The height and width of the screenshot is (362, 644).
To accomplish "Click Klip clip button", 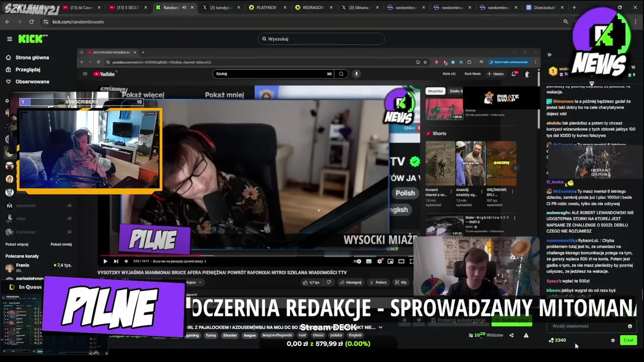I will pyautogui.click(x=401, y=283).
